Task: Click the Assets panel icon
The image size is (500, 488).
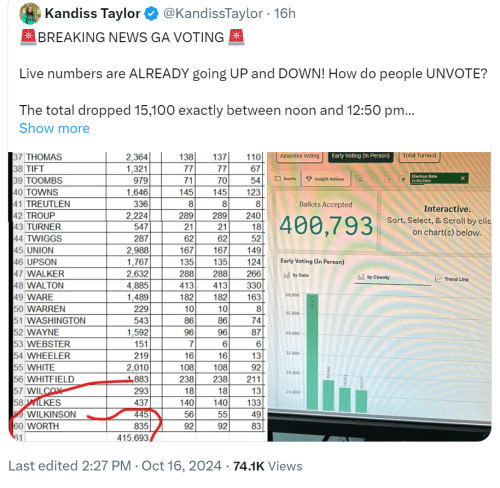Action: point(278,179)
